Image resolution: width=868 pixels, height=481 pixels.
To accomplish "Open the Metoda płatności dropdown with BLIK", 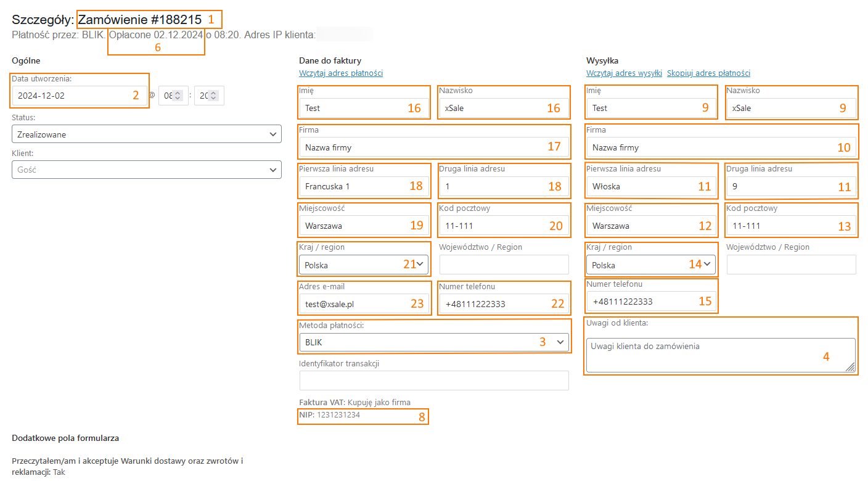I will (x=433, y=342).
